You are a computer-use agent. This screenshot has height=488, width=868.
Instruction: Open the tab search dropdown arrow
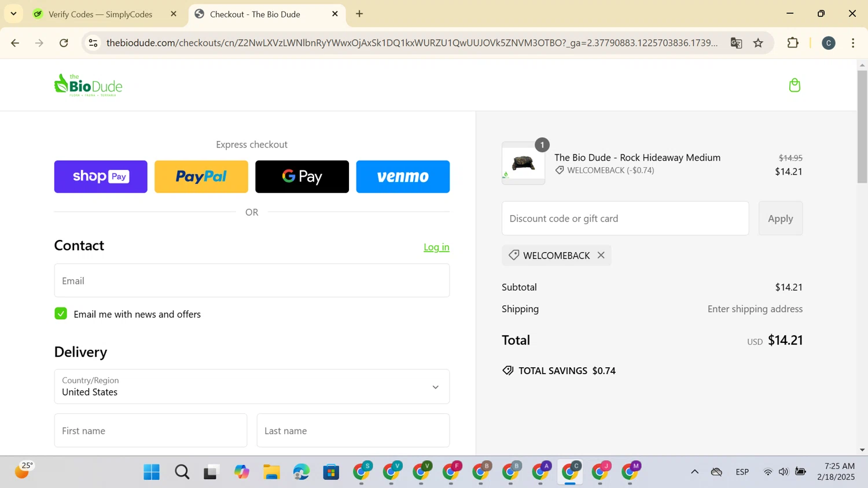click(x=13, y=14)
